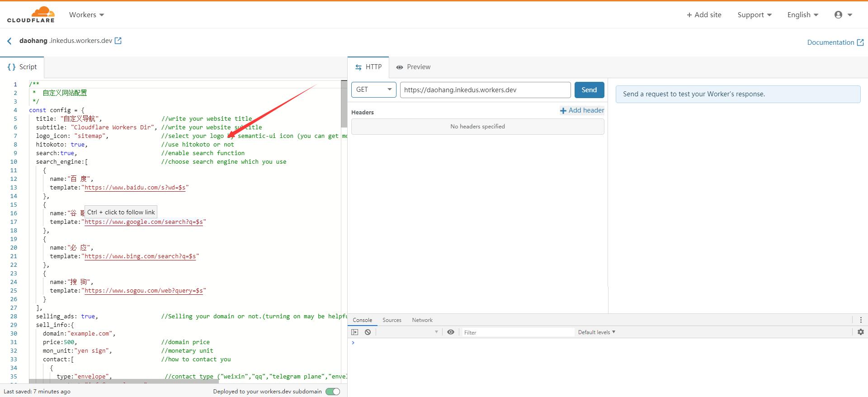Click the plus icon beside Add header

[x=563, y=110]
